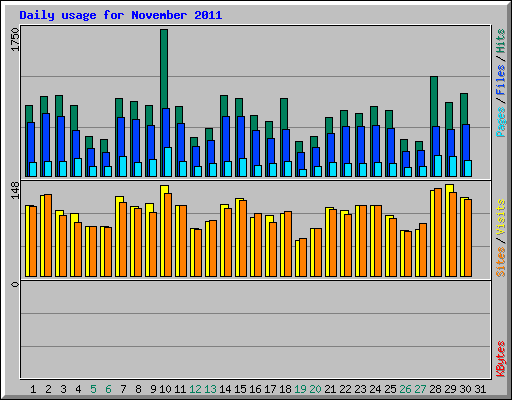Click day label 14 on the x-axis
The width and height of the screenshot is (512, 400).
(x=225, y=389)
